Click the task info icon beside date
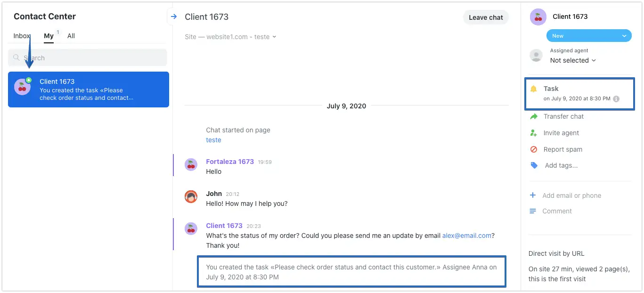This screenshot has height=293, width=644. click(616, 99)
